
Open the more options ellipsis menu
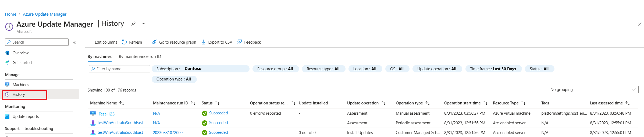coord(144,24)
